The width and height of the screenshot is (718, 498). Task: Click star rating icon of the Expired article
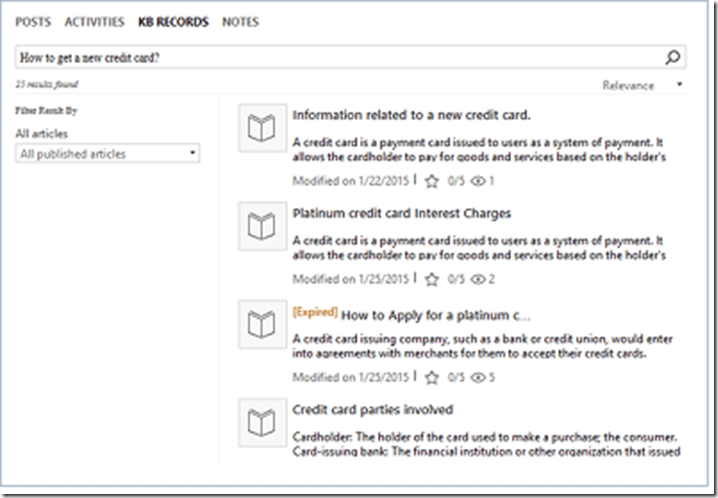click(432, 378)
